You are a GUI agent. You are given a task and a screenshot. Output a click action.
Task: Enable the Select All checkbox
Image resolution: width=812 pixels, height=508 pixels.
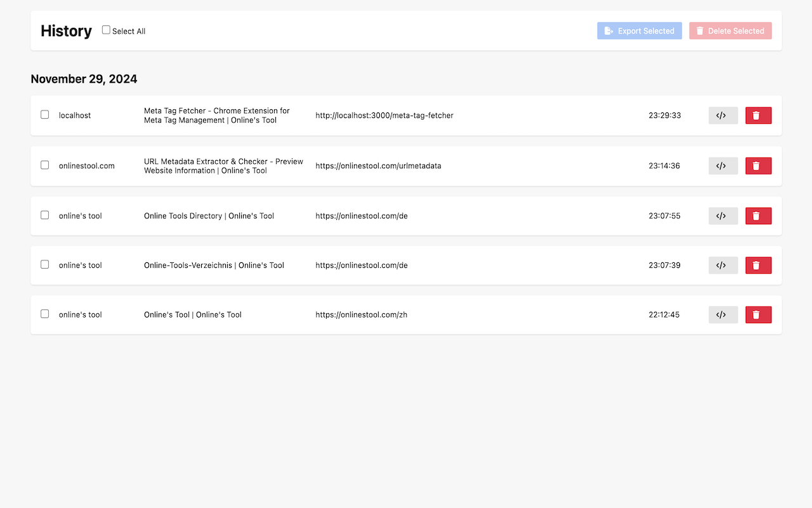105,29
